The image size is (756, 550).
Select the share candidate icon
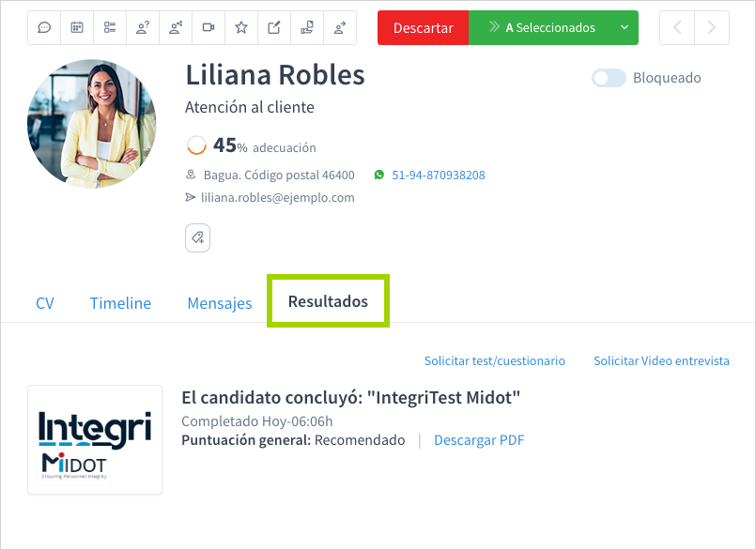[175, 27]
